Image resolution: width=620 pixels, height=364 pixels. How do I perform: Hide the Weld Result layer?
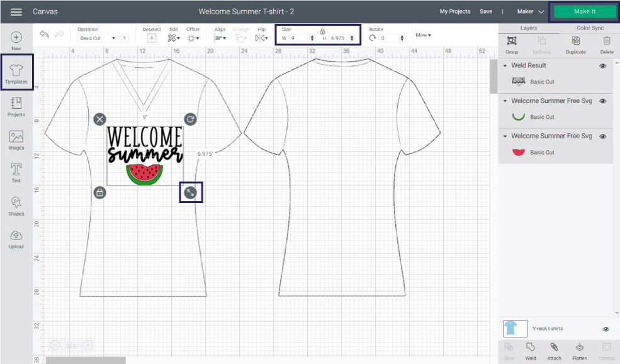(602, 66)
